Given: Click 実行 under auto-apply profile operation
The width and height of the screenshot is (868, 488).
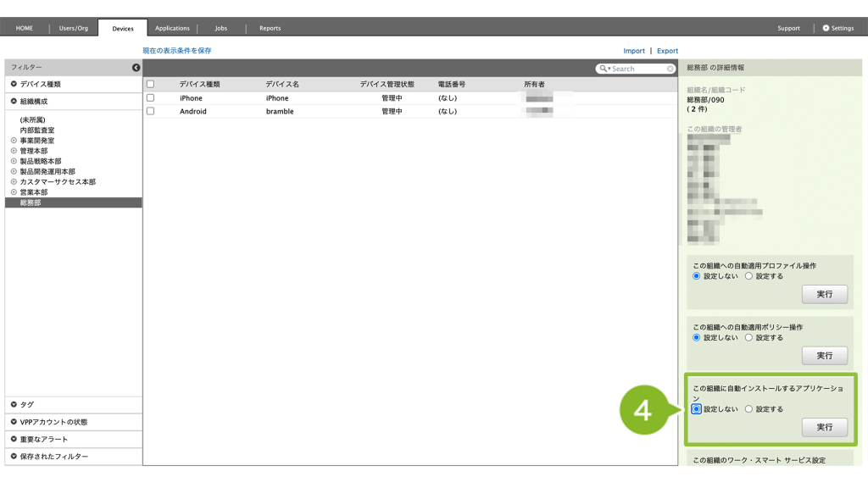Looking at the screenshot, I should point(824,294).
